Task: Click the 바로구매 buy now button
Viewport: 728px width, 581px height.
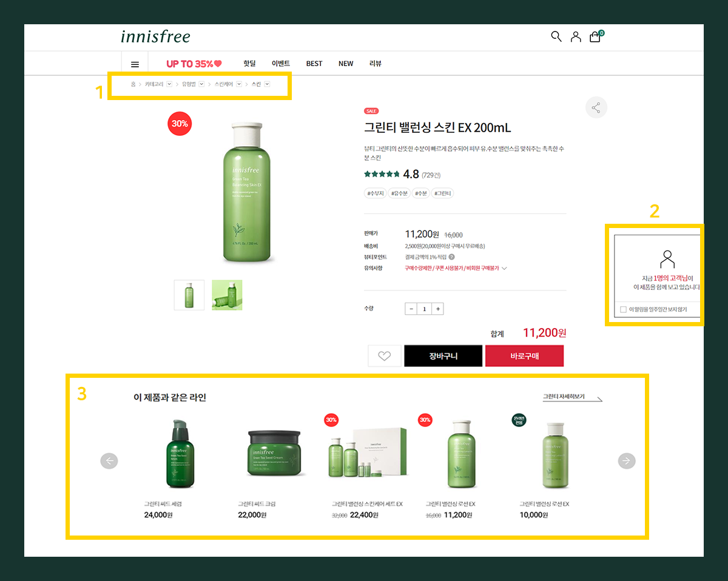Action: pos(525,356)
